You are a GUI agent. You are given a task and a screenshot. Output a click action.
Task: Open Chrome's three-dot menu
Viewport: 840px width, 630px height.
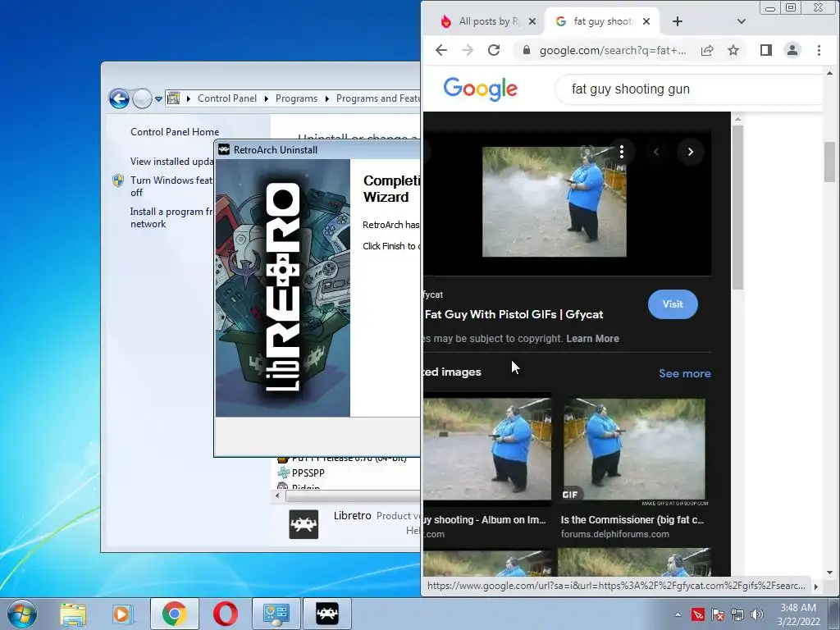819,50
